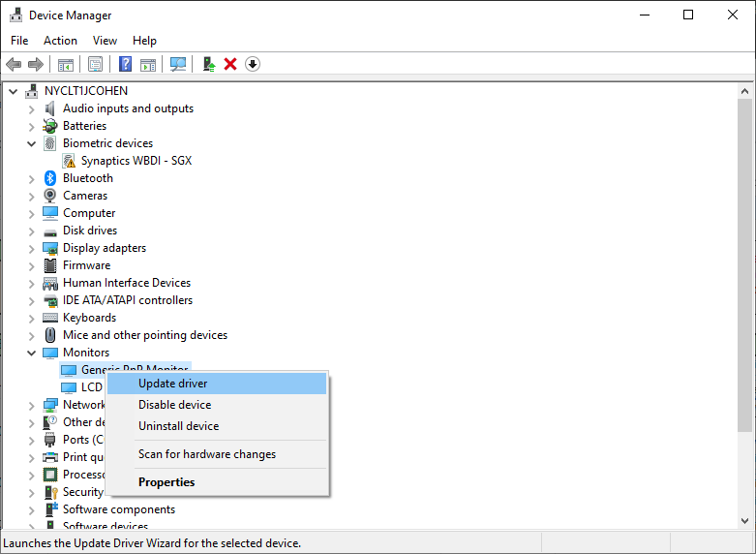The width and height of the screenshot is (756, 554).
Task: Choose Update driver from context menu
Action: pyautogui.click(x=172, y=384)
